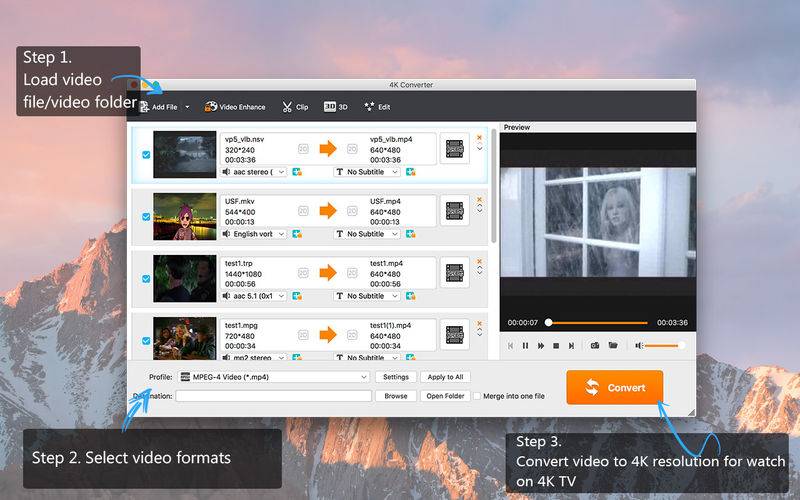Image resolution: width=800 pixels, height=500 pixels.
Task: Remove test1.trp with its orange X
Action: [x=479, y=261]
